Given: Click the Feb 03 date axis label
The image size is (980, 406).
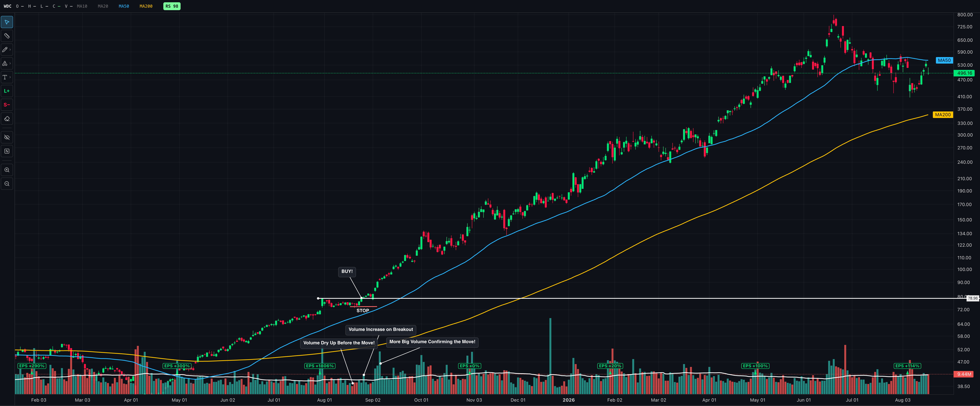Looking at the screenshot, I should [39, 400].
